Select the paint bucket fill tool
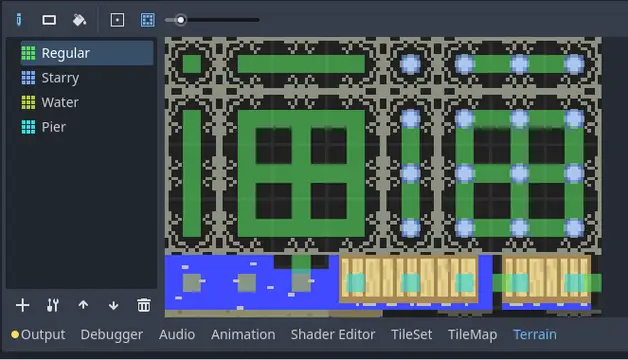Screen dimensions: 628x360 point(79,20)
